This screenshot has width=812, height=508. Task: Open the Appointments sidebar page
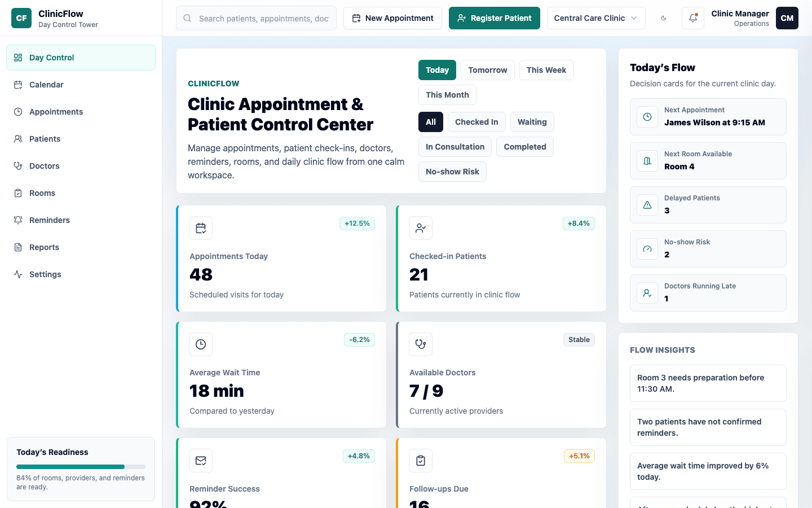(81, 112)
